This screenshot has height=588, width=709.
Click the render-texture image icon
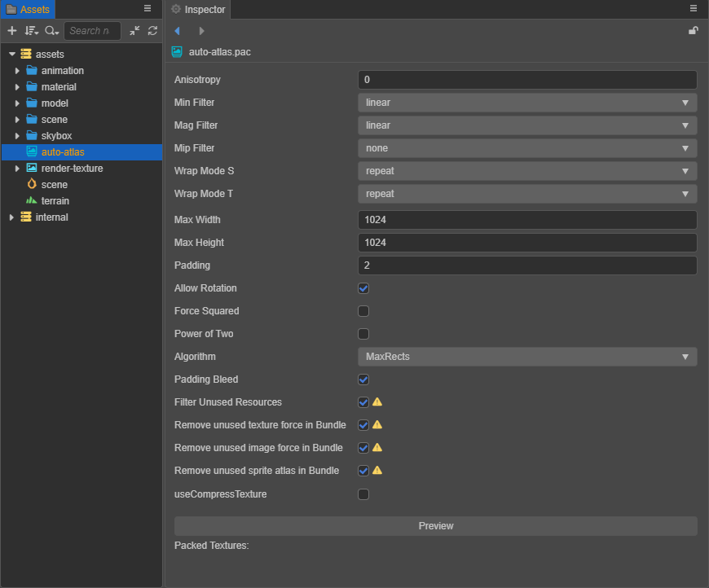click(32, 168)
